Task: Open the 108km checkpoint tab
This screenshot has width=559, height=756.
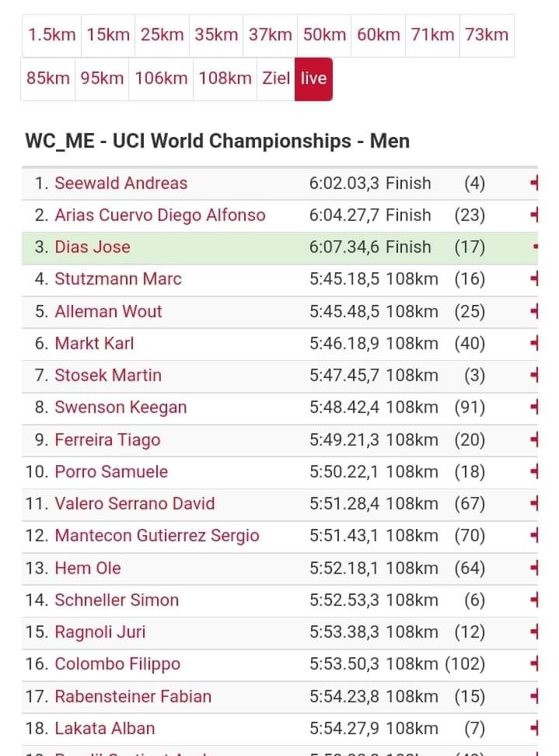Action: click(225, 79)
